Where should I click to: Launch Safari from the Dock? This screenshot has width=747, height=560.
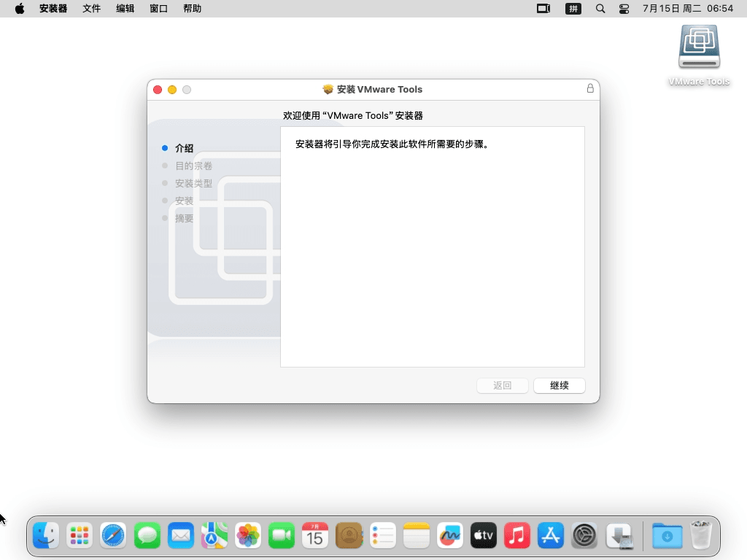114,536
